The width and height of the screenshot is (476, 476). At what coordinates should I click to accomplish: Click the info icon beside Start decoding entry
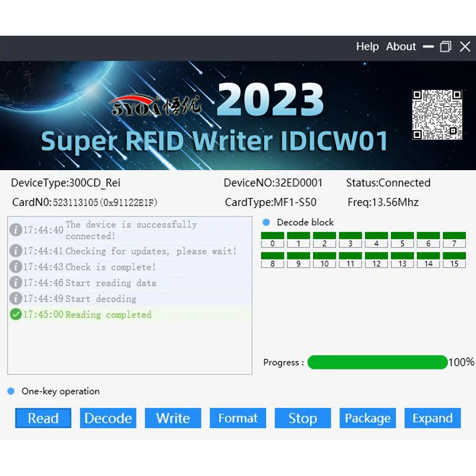pyautogui.click(x=15, y=299)
